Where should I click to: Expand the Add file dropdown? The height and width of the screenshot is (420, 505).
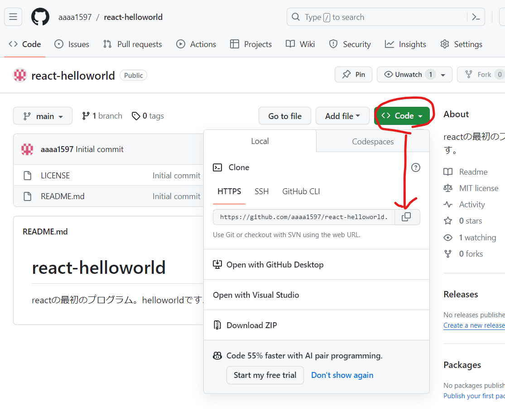(342, 116)
